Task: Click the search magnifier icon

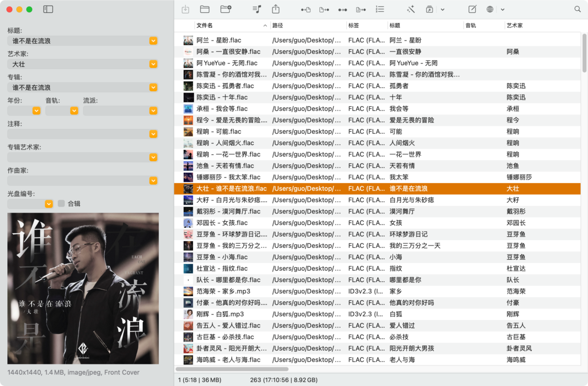Action: (577, 9)
